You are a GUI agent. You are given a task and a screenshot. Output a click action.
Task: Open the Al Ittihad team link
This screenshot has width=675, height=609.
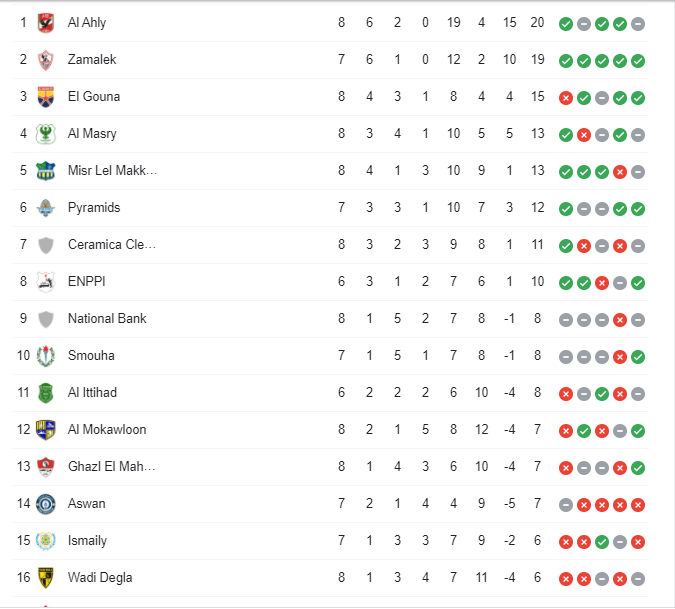[x=92, y=393]
